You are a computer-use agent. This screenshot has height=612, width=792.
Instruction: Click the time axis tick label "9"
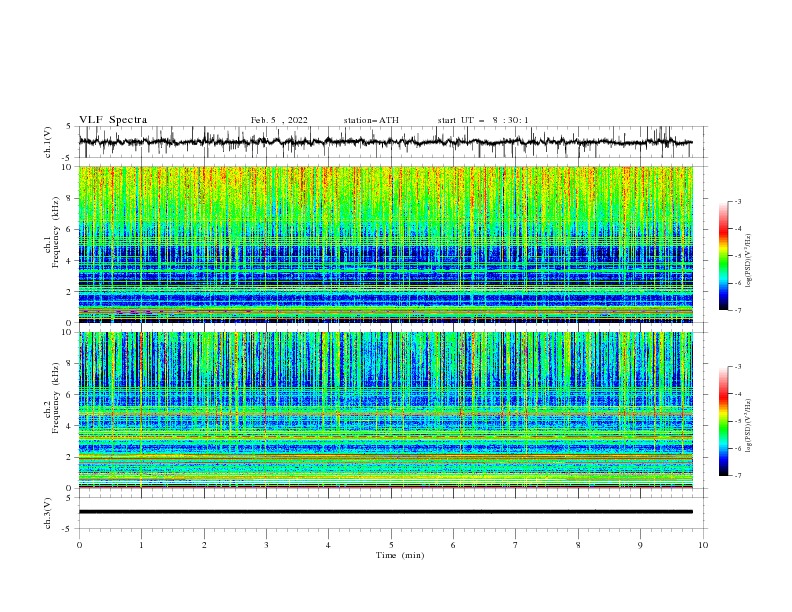tap(640, 545)
